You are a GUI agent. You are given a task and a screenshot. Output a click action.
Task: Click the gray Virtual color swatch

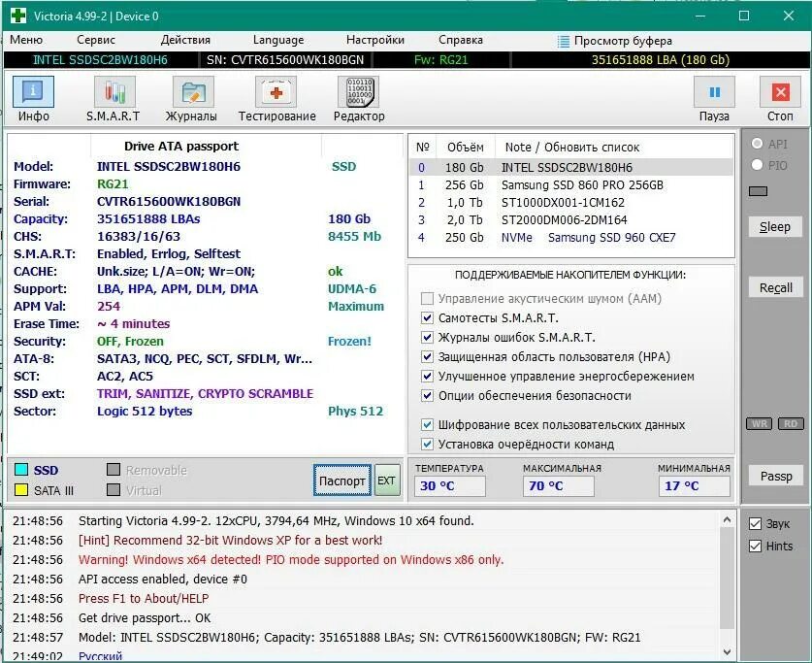(x=114, y=489)
